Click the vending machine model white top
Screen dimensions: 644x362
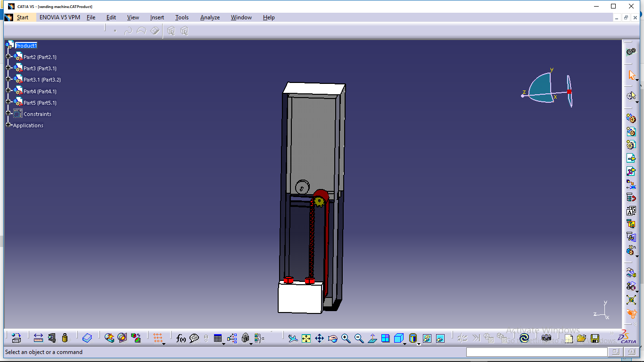314,88
